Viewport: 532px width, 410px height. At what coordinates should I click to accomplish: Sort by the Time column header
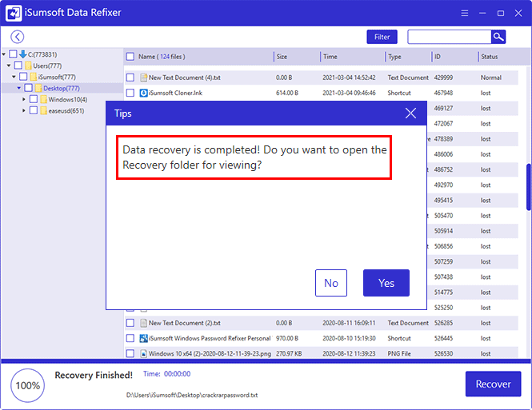(330, 57)
